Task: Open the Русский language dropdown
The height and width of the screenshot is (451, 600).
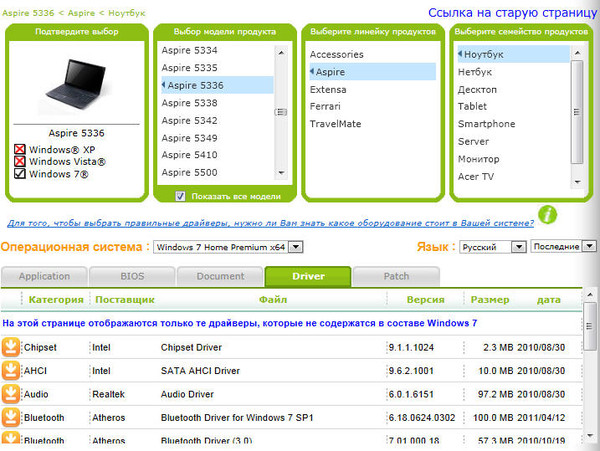Action: click(492, 247)
